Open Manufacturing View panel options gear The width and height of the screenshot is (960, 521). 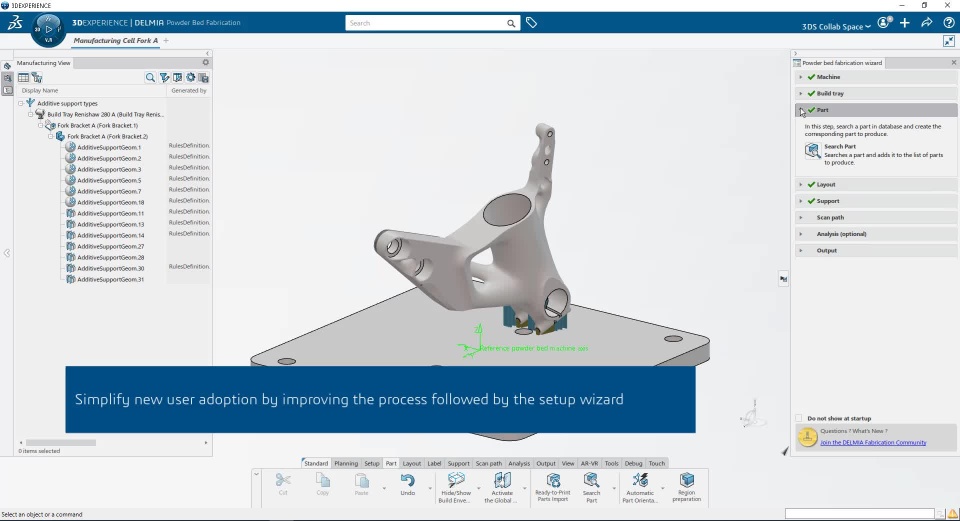click(x=206, y=62)
